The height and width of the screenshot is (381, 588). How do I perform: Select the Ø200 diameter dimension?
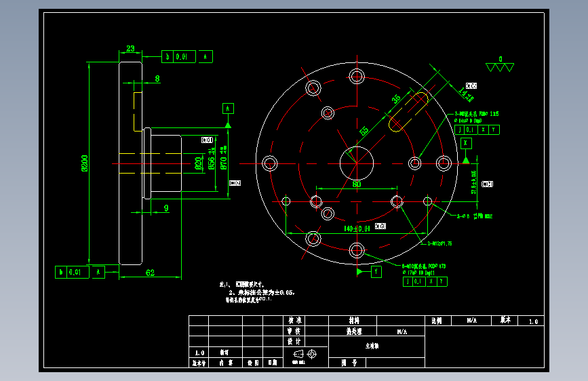pyautogui.click(x=85, y=163)
